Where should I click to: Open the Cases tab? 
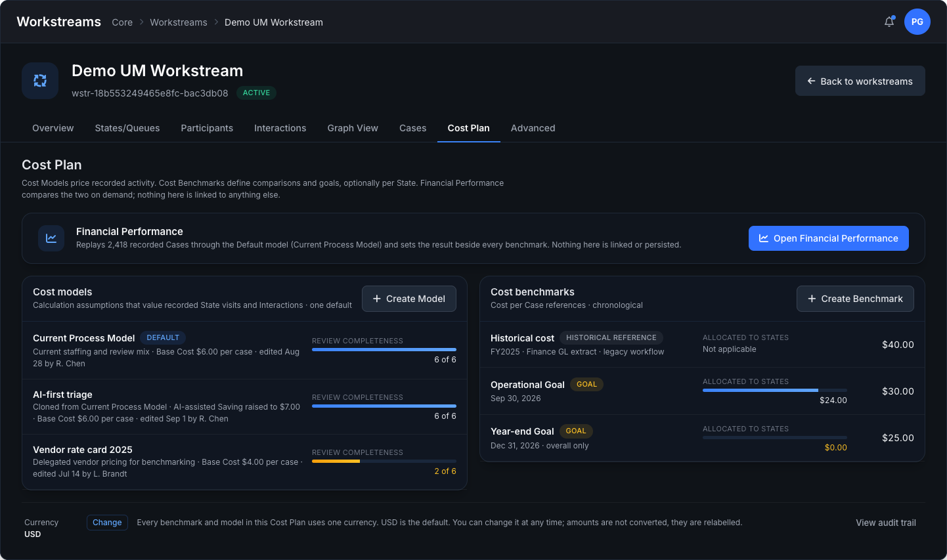[413, 128]
